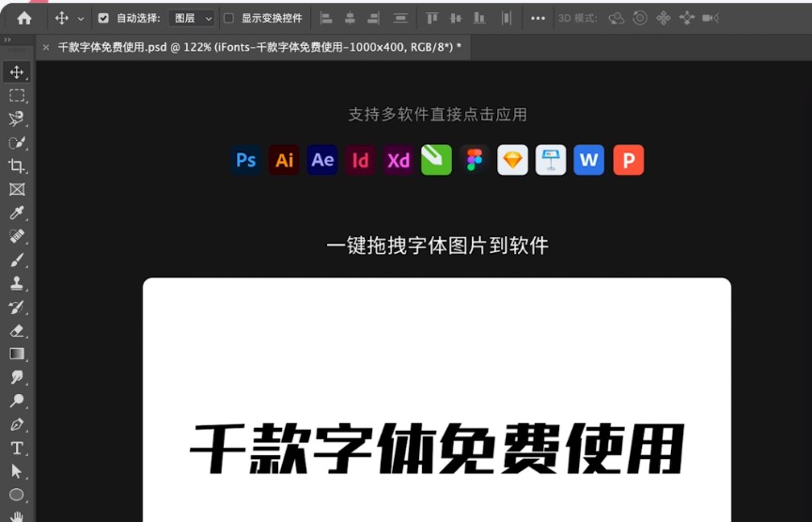Switch to the 千款字体免费使用.psd document tab
The width and height of the screenshot is (812, 522).
[259, 47]
